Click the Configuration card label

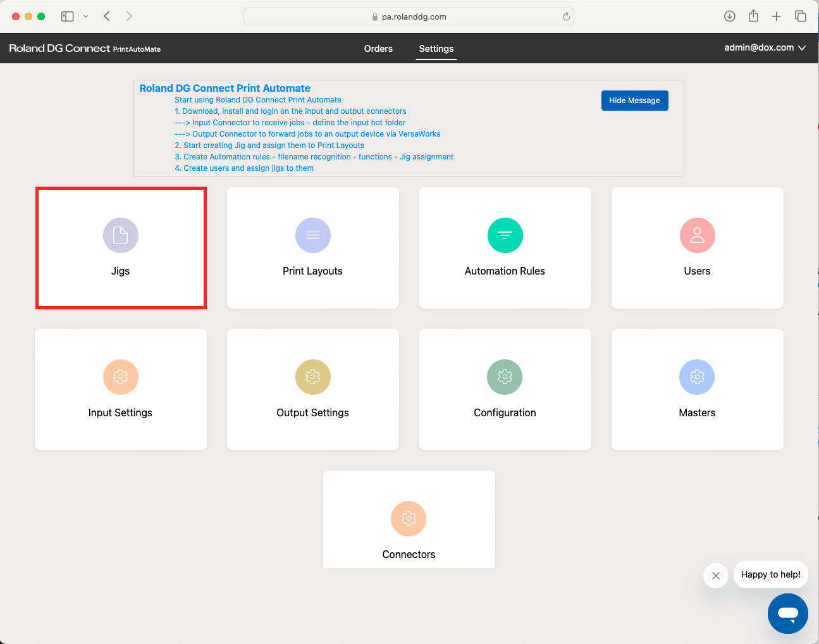coord(505,412)
